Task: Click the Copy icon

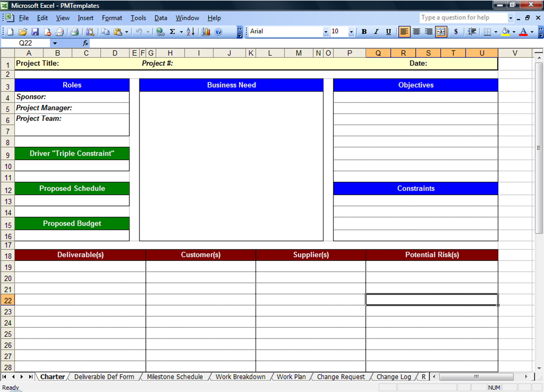Action: click(x=106, y=31)
